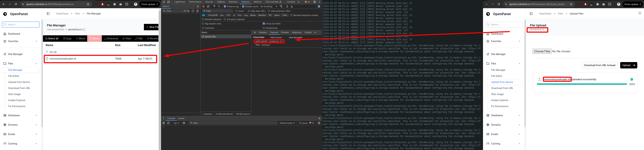
Task: Switch to Response tab in request details
Action: pos(297,32)
